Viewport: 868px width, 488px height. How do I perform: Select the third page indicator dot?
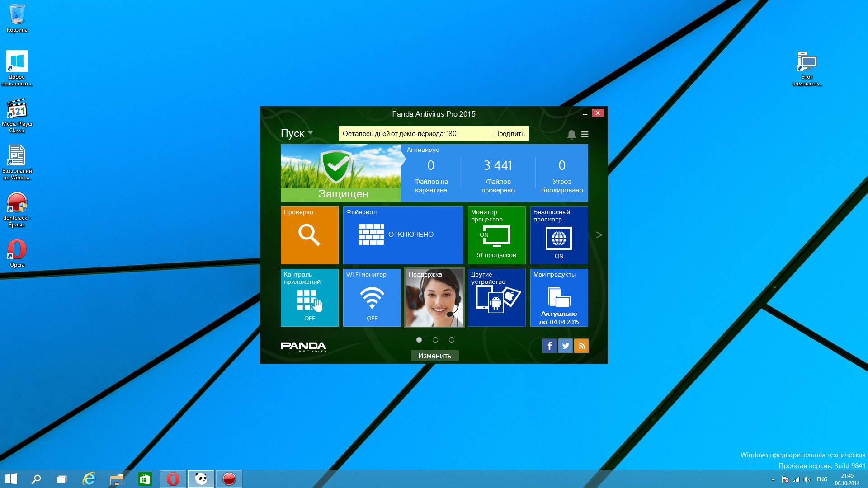pos(452,340)
